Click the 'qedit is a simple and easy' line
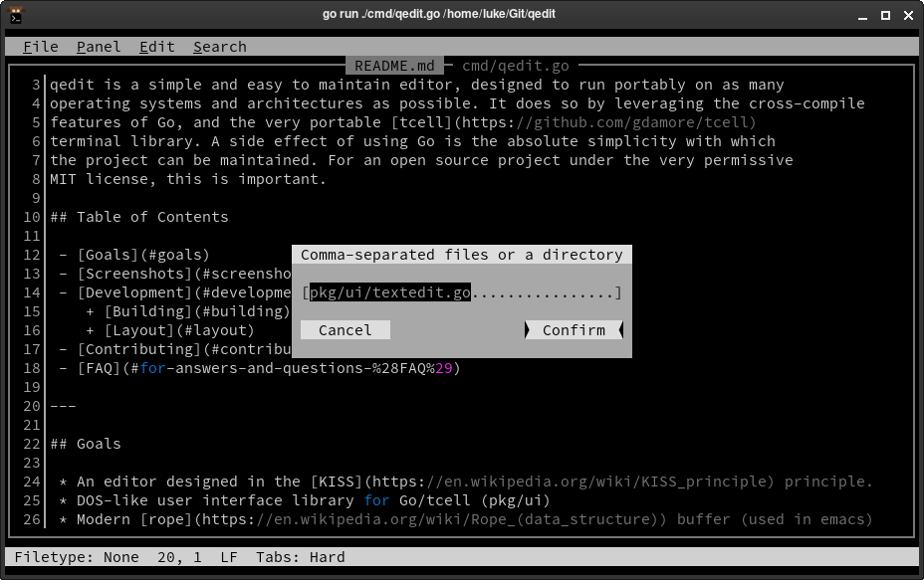924x580 pixels. point(416,85)
